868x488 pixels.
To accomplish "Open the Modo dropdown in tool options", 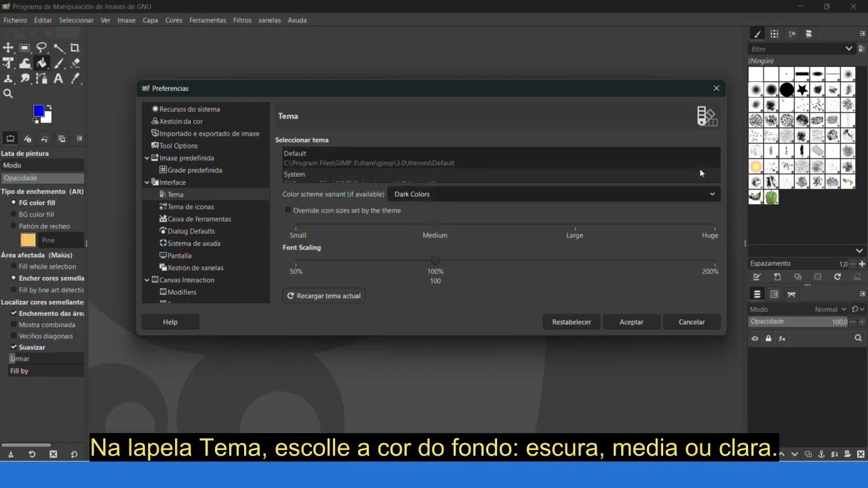I will coord(42,165).
